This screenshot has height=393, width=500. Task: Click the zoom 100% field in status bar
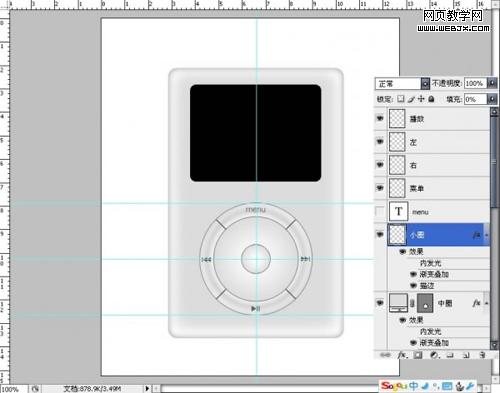click(x=13, y=389)
